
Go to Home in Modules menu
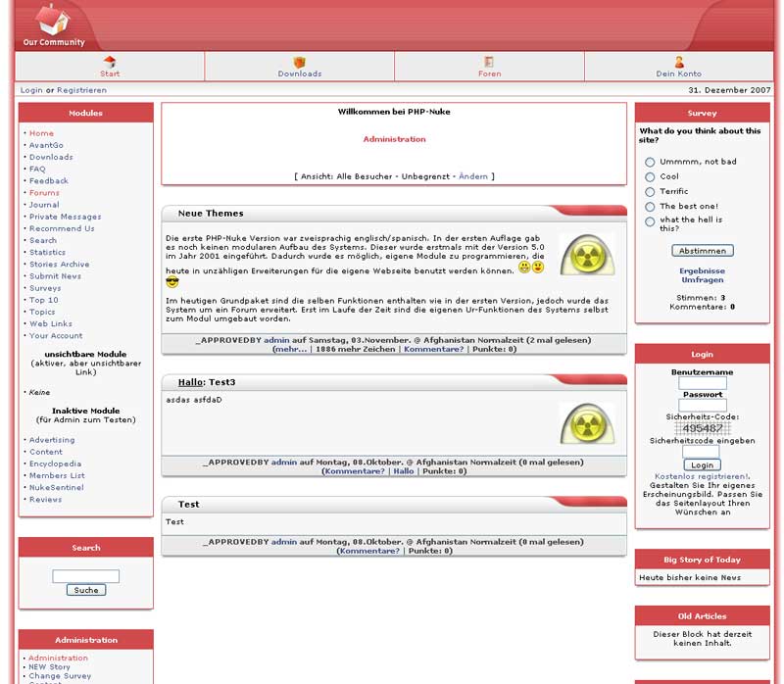coord(41,133)
